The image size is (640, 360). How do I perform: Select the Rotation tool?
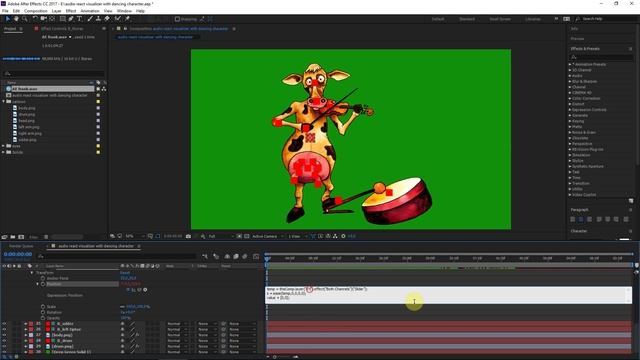(35, 19)
